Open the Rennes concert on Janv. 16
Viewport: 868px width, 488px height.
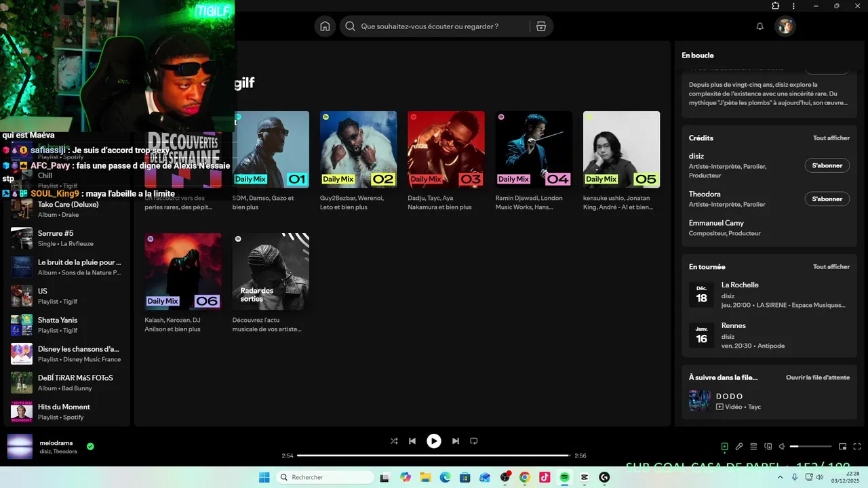click(769, 335)
